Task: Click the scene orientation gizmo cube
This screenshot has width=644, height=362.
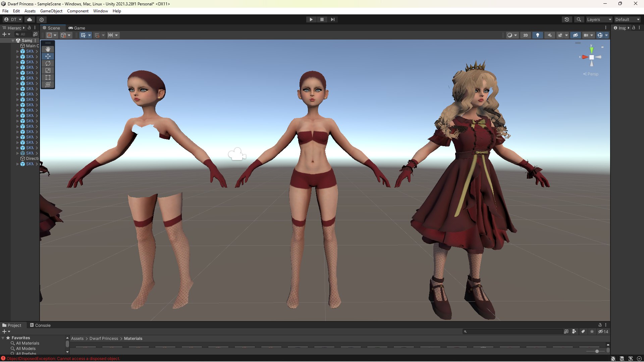Action: pyautogui.click(x=592, y=57)
